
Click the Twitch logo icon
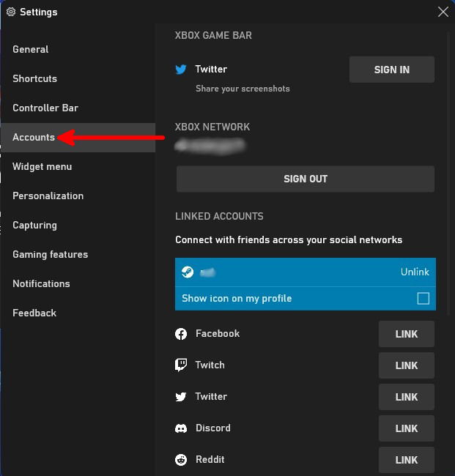(181, 365)
